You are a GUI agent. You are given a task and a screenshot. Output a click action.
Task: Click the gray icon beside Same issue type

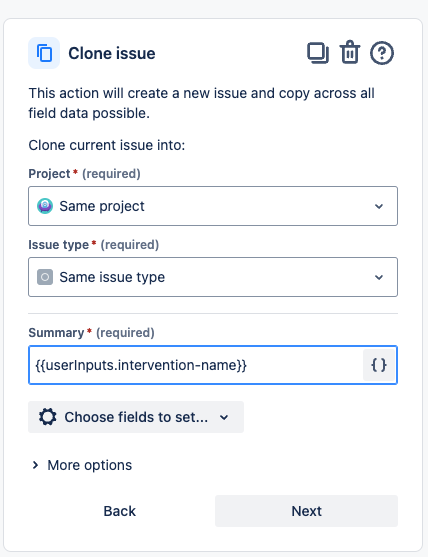tap(45, 277)
